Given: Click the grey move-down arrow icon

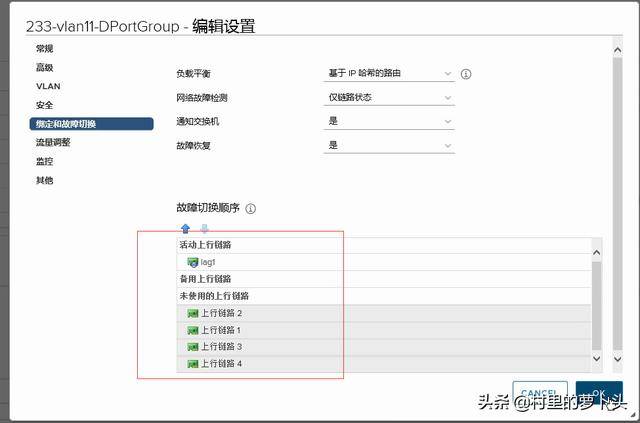Looking at the screenshot, I should [x=205, y=228].
